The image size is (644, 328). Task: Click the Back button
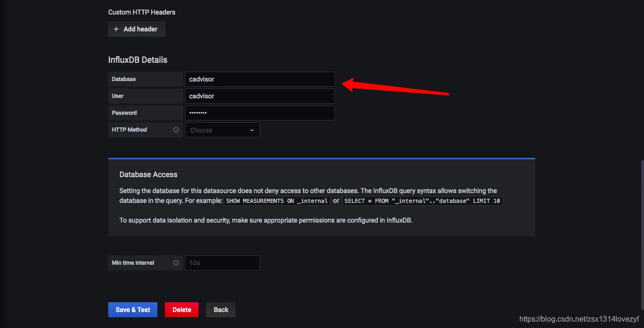pos(221,310)
